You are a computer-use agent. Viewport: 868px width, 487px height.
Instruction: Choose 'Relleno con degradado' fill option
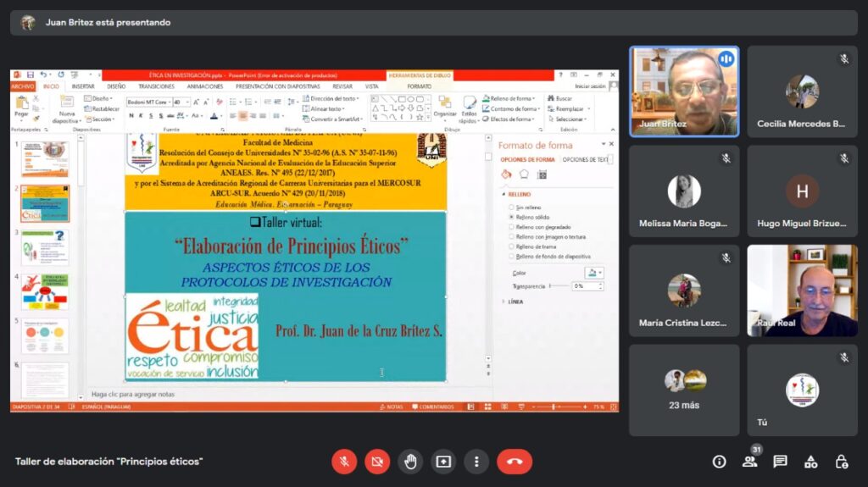coord(510,227)
